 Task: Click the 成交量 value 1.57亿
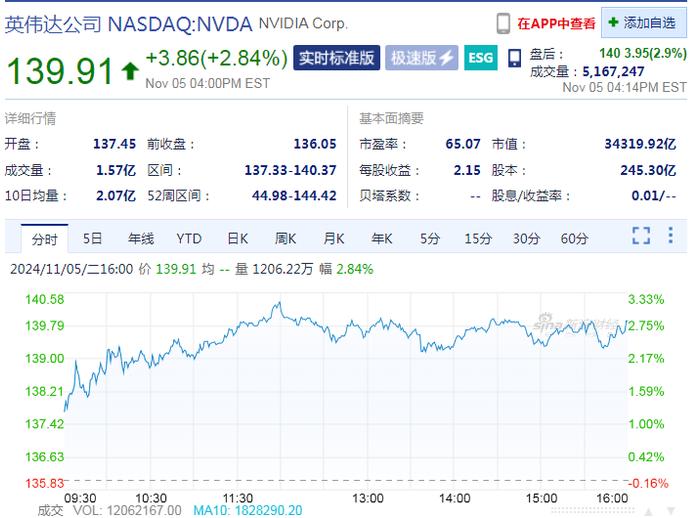pyautogui.click(x=116, y=170)
